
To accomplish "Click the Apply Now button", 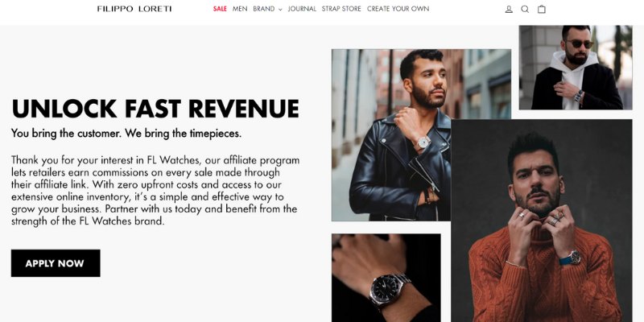I will tap(56, 263).
